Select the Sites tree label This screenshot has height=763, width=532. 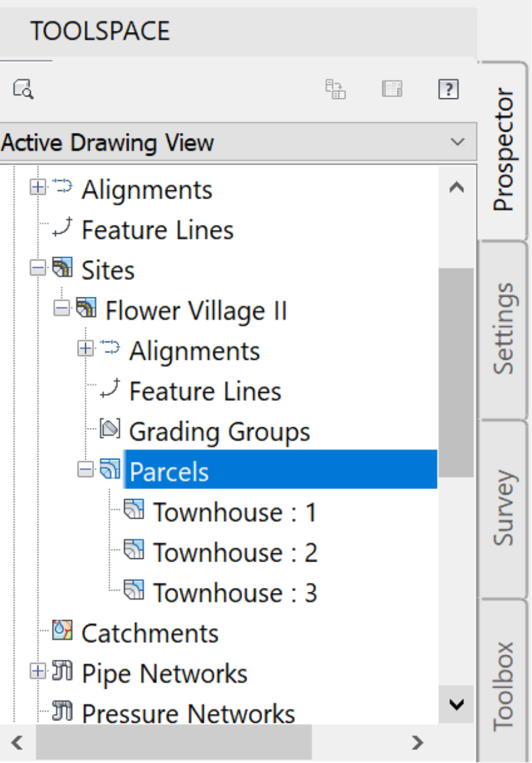coord(108,270)
